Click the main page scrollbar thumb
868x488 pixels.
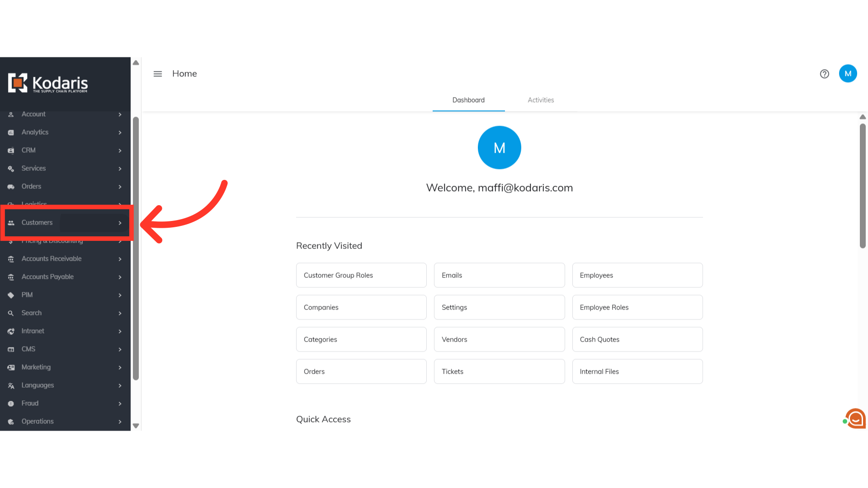pos(863,185)
